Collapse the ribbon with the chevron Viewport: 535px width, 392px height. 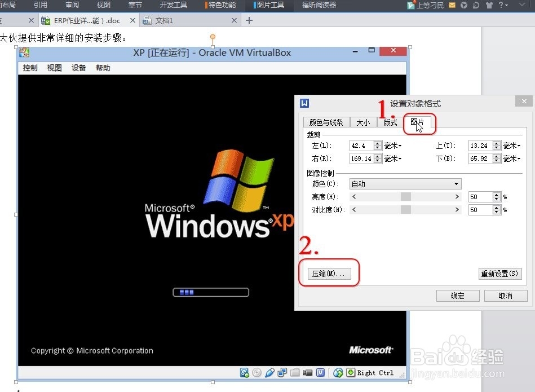(x=521, y=5)
